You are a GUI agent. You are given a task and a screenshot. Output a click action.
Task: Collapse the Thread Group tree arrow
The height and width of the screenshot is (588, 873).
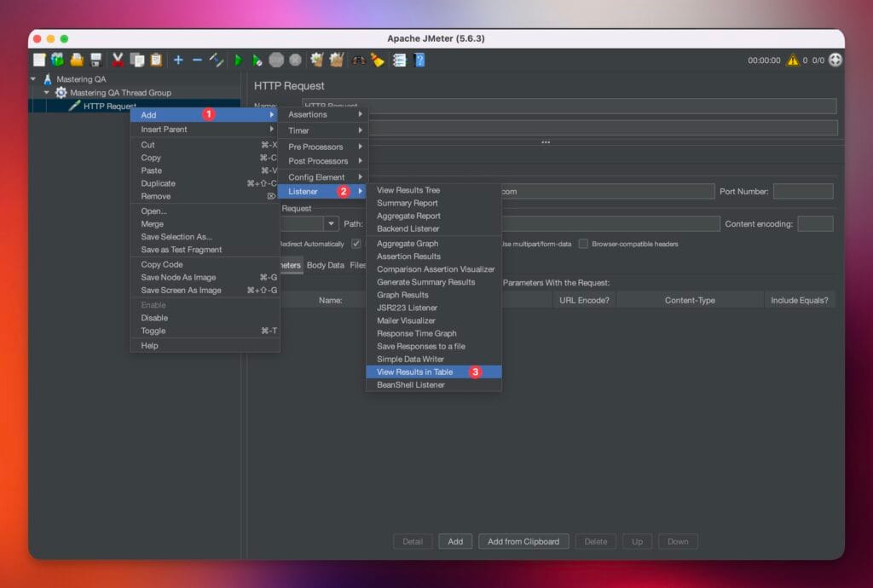click(x=47, y=92)
